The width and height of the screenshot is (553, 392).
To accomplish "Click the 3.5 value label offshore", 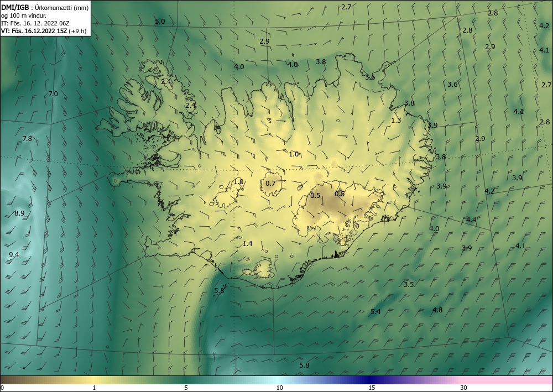I will tap(409, 285).
